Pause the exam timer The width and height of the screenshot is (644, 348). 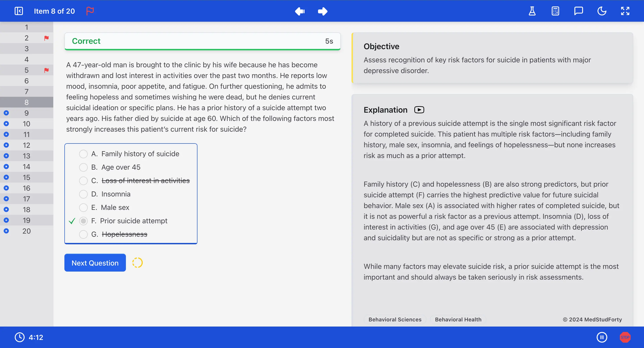click(602, 337)
